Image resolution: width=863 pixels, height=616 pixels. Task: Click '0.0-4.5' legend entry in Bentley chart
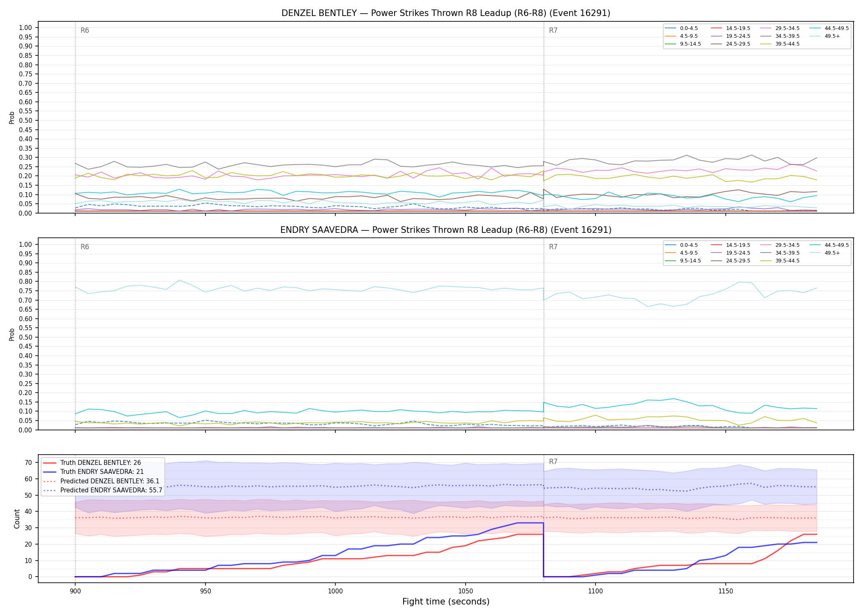click(x=682, y=28)
